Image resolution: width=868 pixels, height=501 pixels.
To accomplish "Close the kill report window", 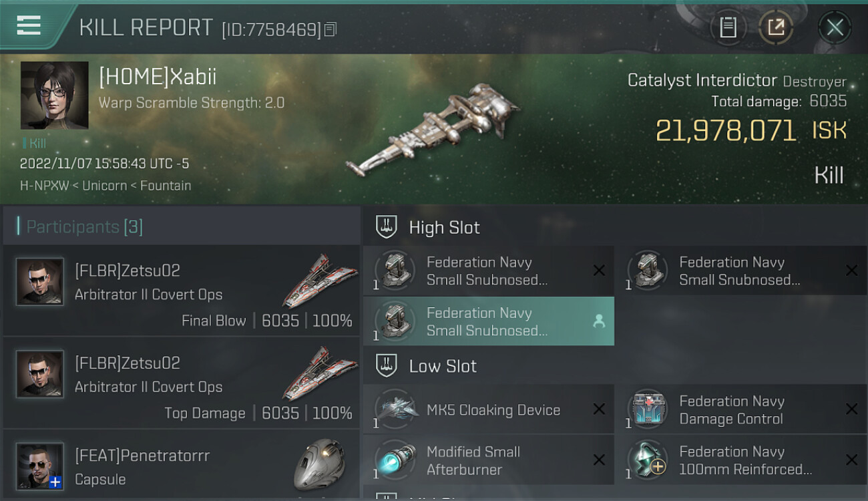I will (x=835, y=27).
